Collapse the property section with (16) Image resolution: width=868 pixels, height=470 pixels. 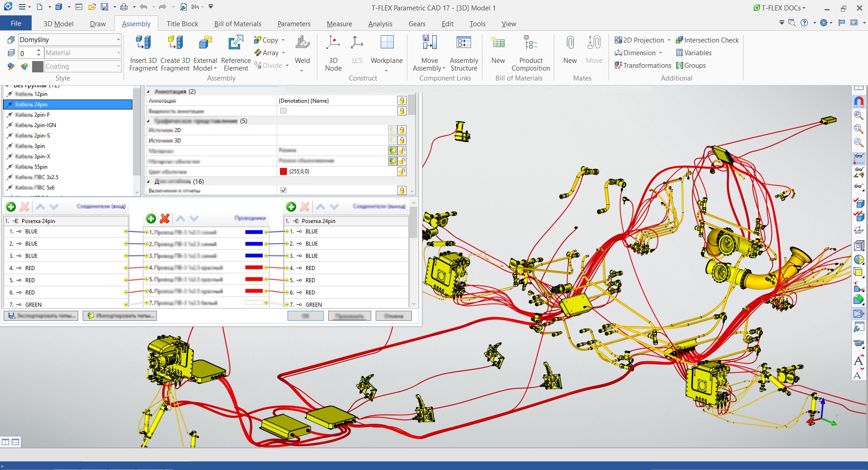point(149,181)
